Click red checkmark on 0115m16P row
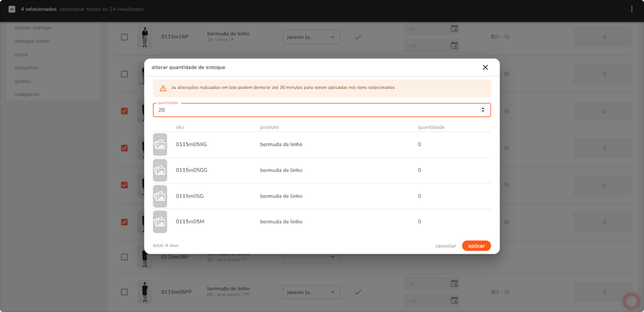This screenshot has width=644, height=312. pyautogui.click(x=358, y=37)
